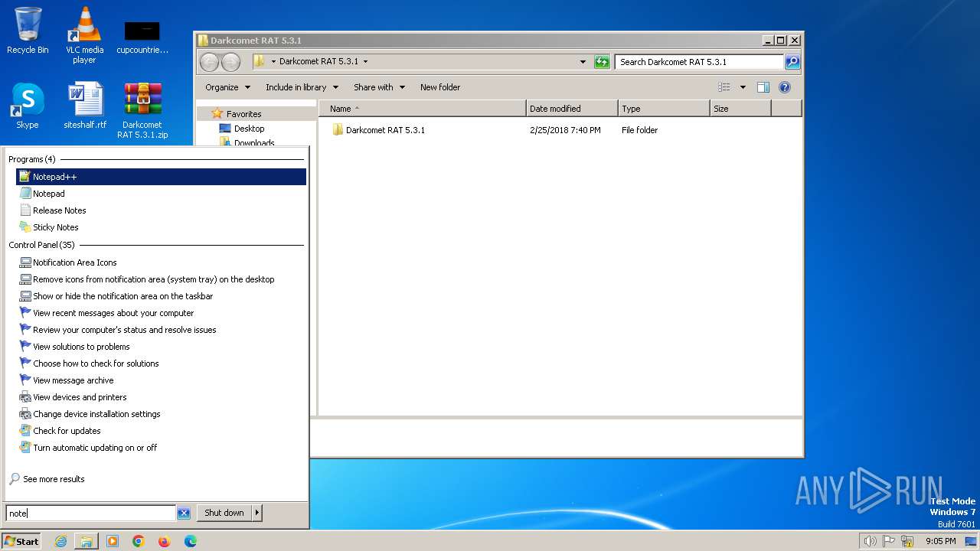Select VLC media player desktop icon
The height and width of the screenshot is (551, 980).
(84, 34)
